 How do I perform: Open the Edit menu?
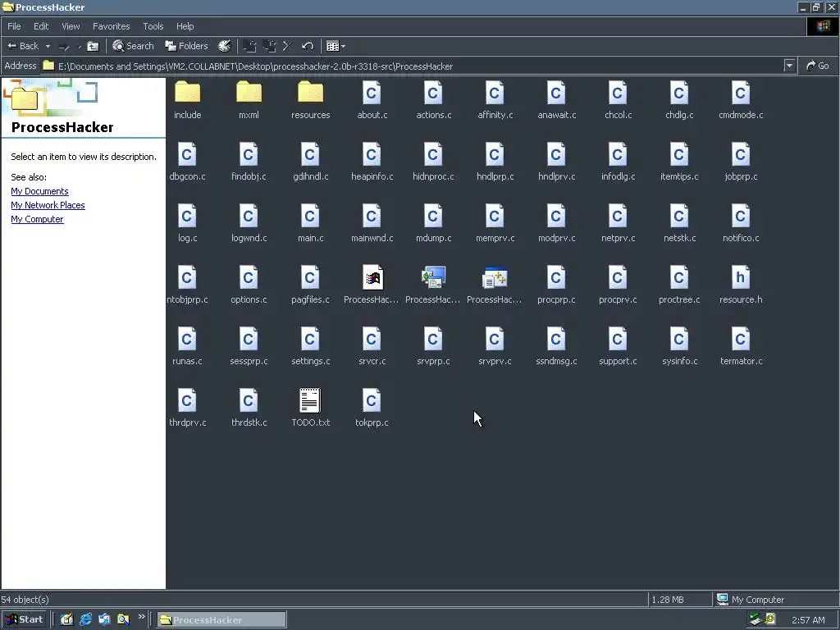click(41, 26)
